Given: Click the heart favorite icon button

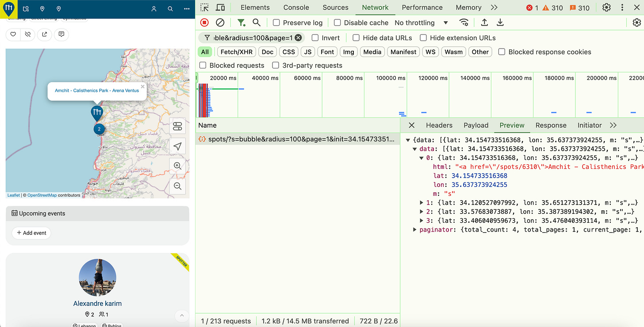Looking at the screenshot, I should pyautogui.click(x=13, y=34).
